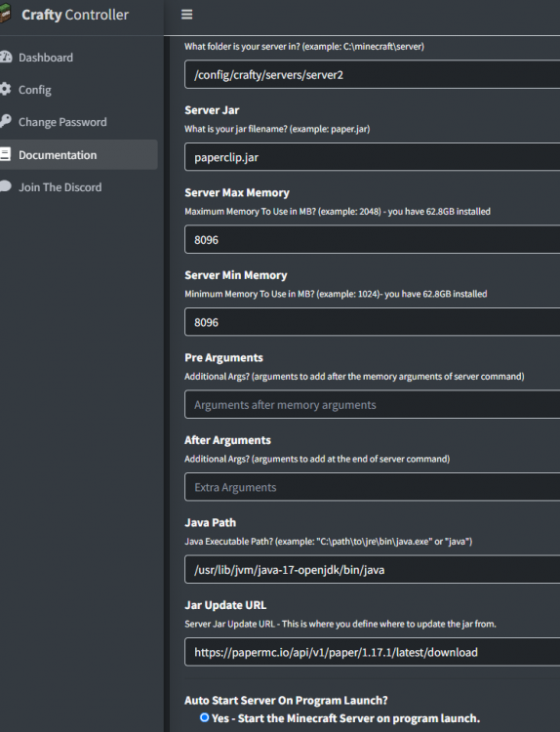Click the 'Server Max Memory' heading
560x732 pixels.
pyautogui.click(x=237, y=193)
